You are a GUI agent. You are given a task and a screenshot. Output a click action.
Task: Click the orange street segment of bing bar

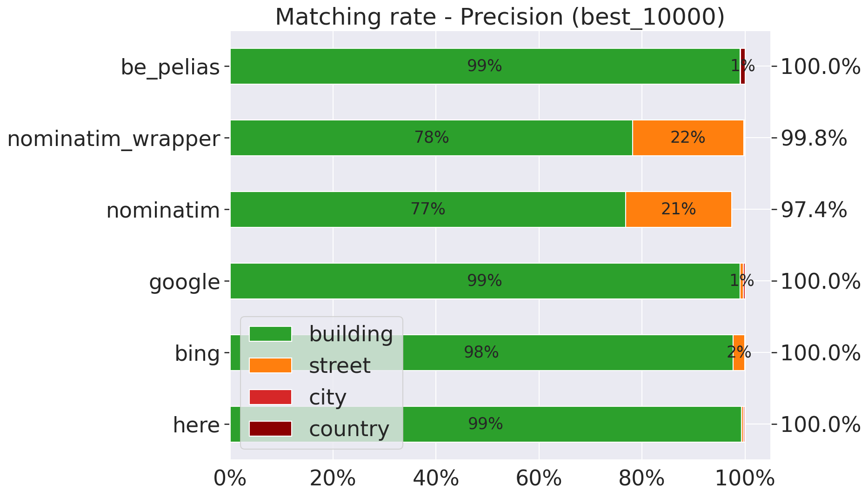point(738,353)
